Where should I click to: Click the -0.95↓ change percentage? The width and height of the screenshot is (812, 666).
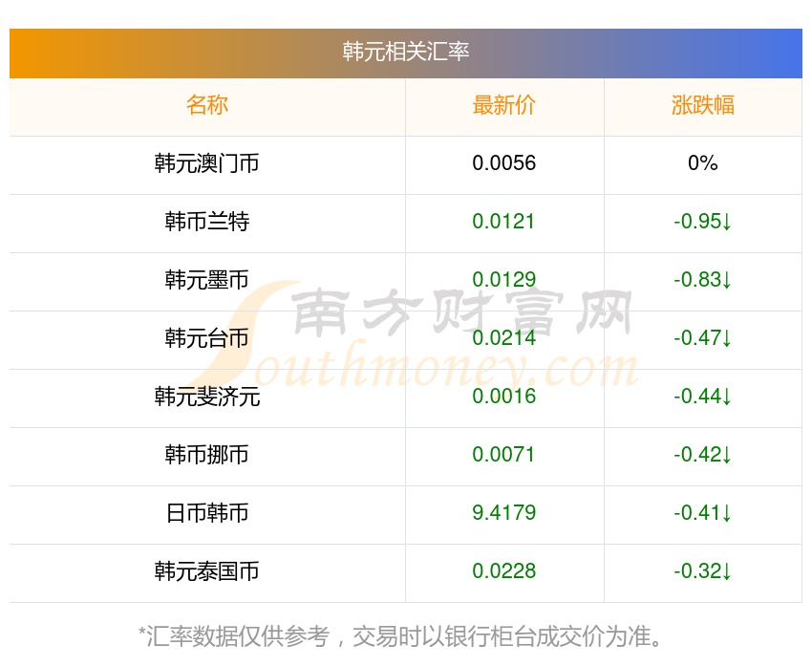click(x=703, y=222)
